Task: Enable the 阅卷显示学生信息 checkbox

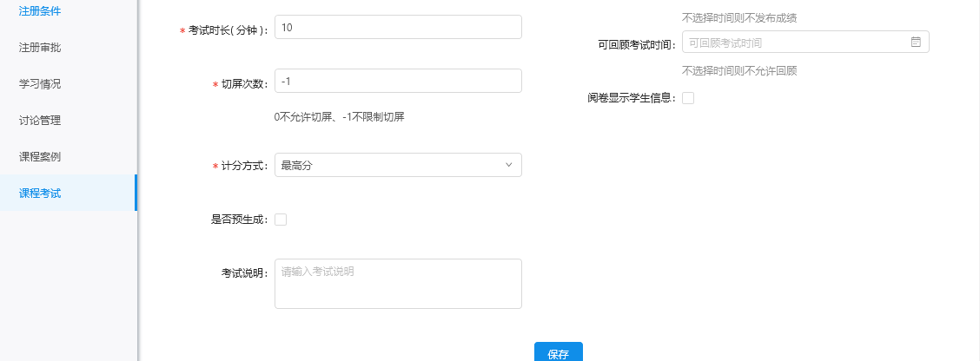Action: 688,98
